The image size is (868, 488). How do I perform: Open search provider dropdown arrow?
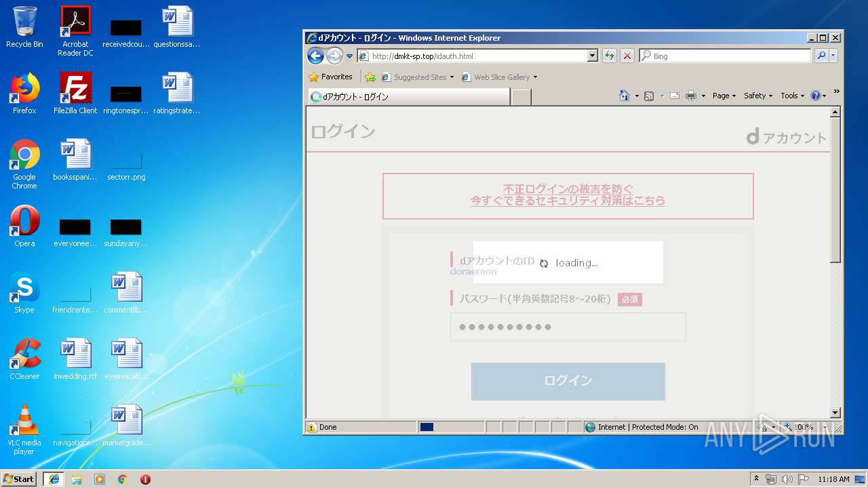point(833,56)
